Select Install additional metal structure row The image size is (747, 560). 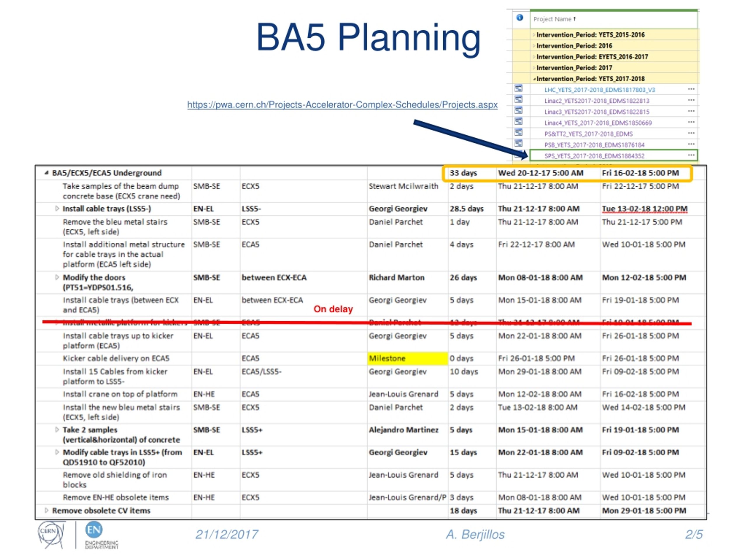pos(371,255)
